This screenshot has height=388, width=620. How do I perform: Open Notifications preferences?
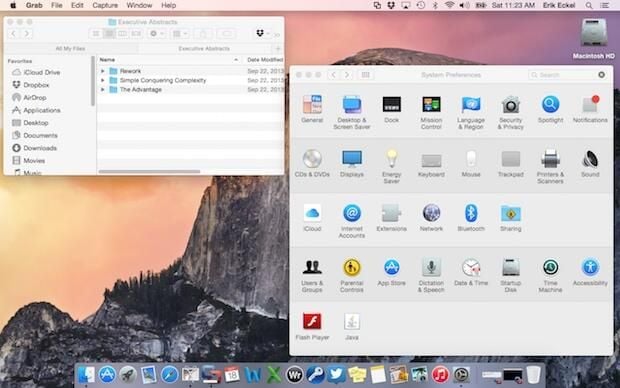click(x=590, y=109)
